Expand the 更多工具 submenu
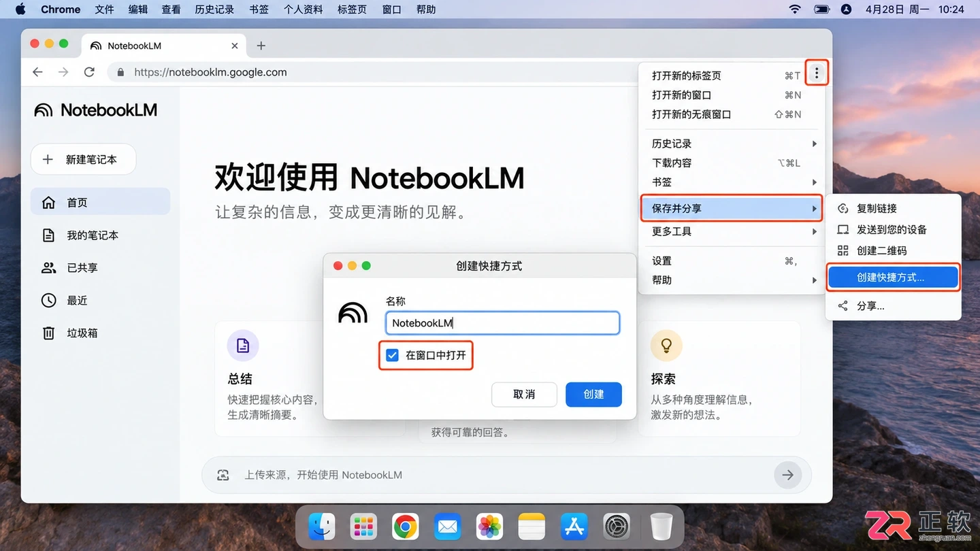This screenshot has height=551, width=980. 730,231
